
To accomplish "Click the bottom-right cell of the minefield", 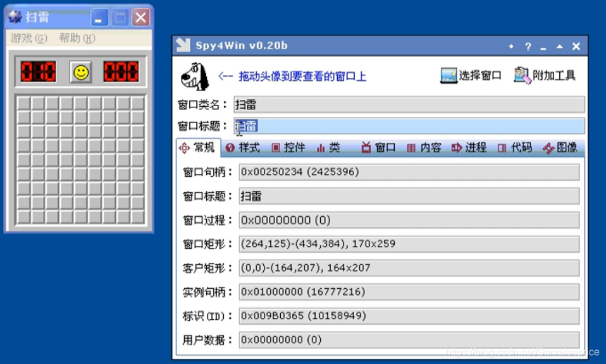I will click(x=137, y=217).
